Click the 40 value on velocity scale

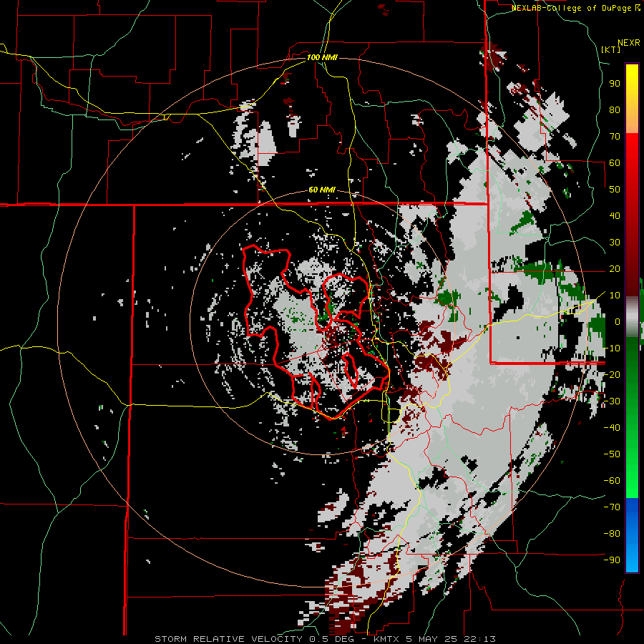pos(615,215)
